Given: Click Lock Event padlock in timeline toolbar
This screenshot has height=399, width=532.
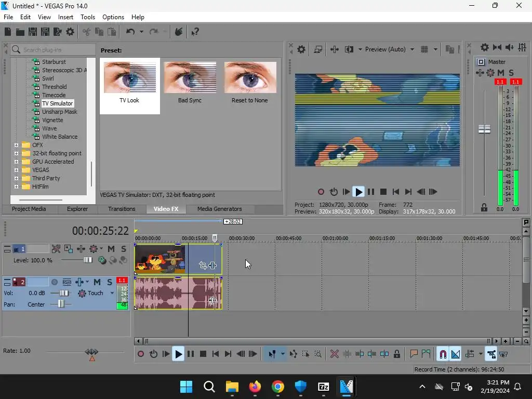Looking at the screenshot, I should point(396,354).
